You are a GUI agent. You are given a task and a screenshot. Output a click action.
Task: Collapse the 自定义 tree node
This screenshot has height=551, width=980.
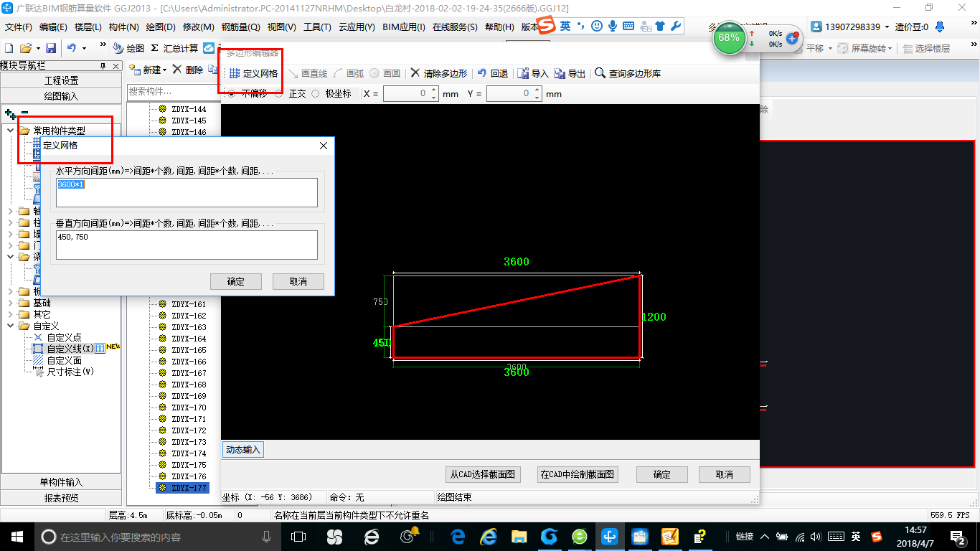pyautogui.click(x=10, y=326)
